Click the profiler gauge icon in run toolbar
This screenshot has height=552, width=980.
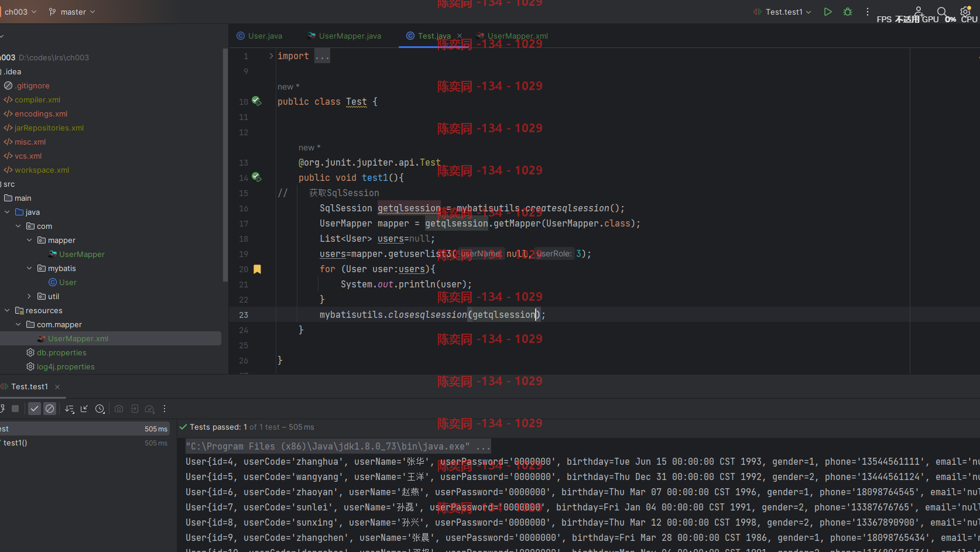click(x=150, y=409)
